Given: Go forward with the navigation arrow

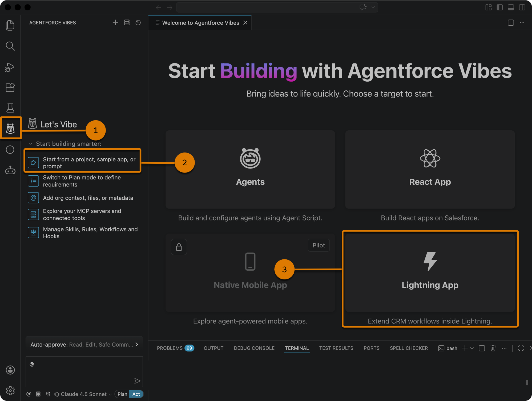Looking at the screenshot, I should pyautogui.click(x=170, y=7).
